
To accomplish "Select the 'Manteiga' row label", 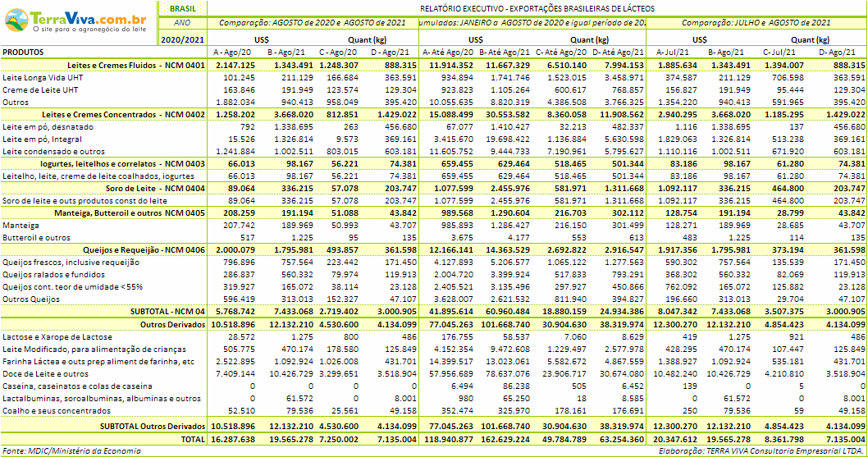I will [x=21, y=226].
